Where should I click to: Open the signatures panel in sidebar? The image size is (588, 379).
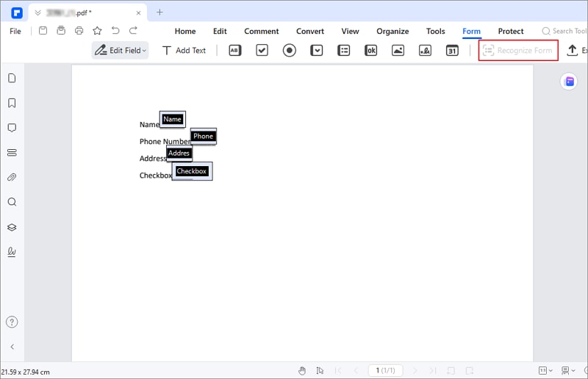[12, 252]
